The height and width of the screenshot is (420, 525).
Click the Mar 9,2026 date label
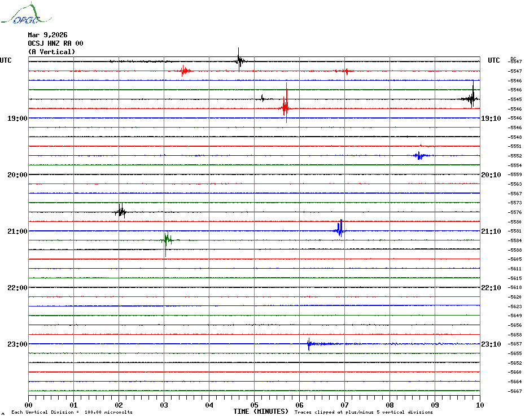(x=47, y=35)
